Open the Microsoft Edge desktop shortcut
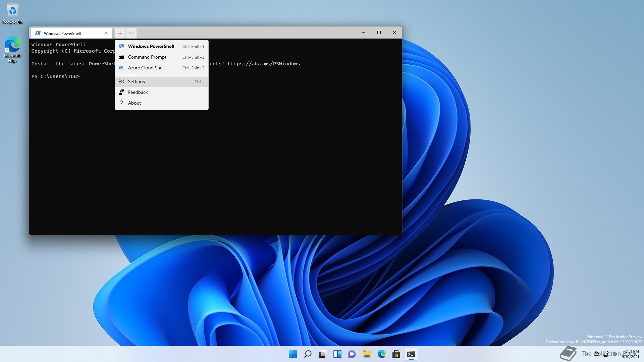644x362 pixels. point(12,50)
